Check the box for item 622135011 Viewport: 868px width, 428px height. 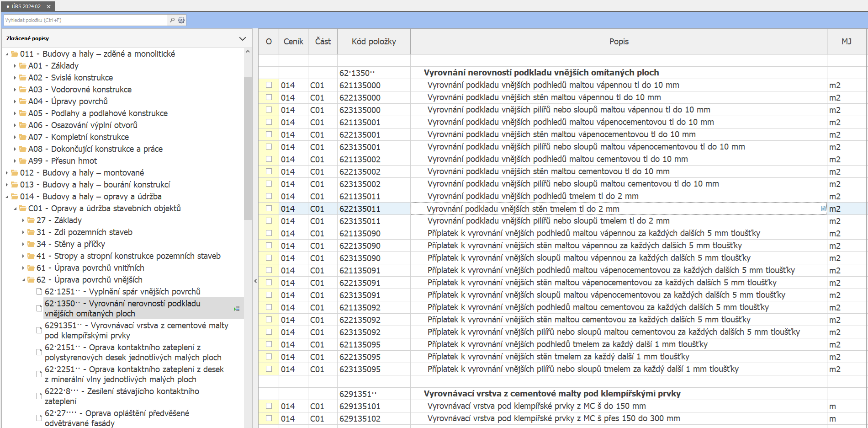point(269,209)
